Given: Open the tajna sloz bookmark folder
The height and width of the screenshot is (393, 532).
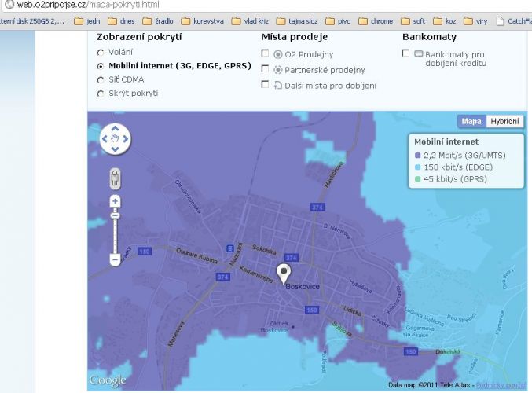Looking at the screenshot, I should pyautogui.click(x=297, y=21).
